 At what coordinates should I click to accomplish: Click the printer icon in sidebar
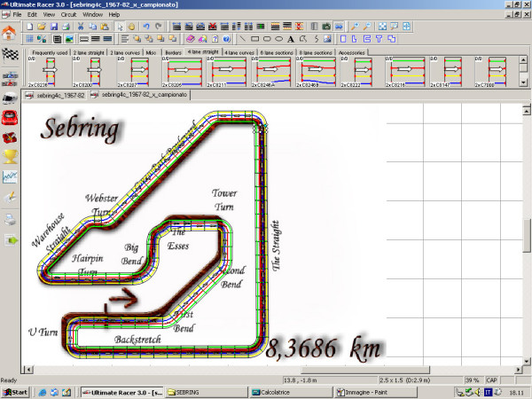[x=11, y=218]
